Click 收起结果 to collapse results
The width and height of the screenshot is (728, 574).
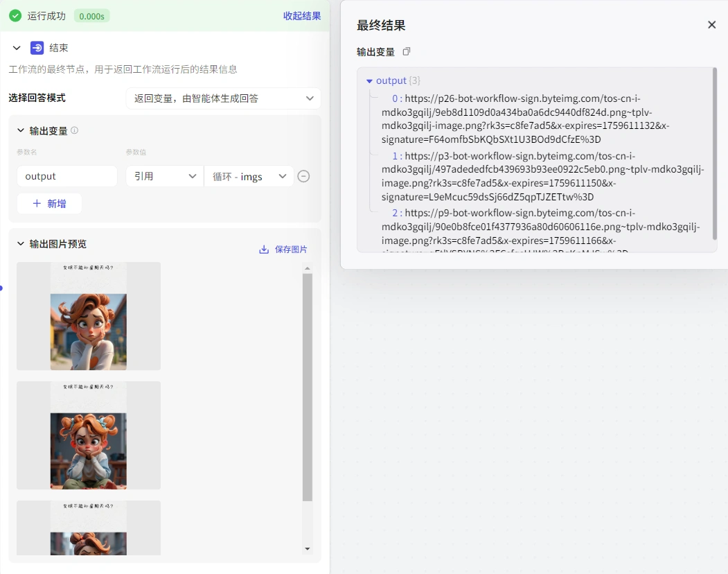pyautogui.click(x=302, y=16)
